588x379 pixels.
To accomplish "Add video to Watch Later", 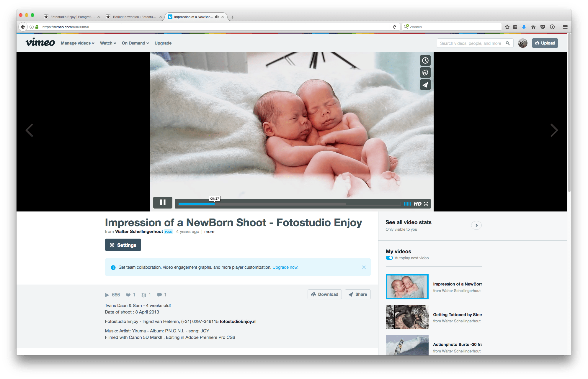I will point(425,60).
